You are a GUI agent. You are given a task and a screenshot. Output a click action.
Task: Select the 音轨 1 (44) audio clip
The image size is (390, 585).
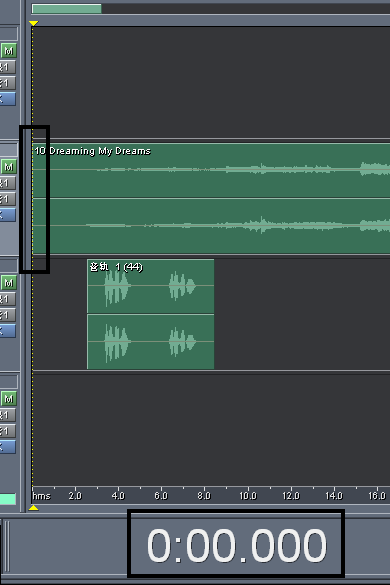pos(150,314)
